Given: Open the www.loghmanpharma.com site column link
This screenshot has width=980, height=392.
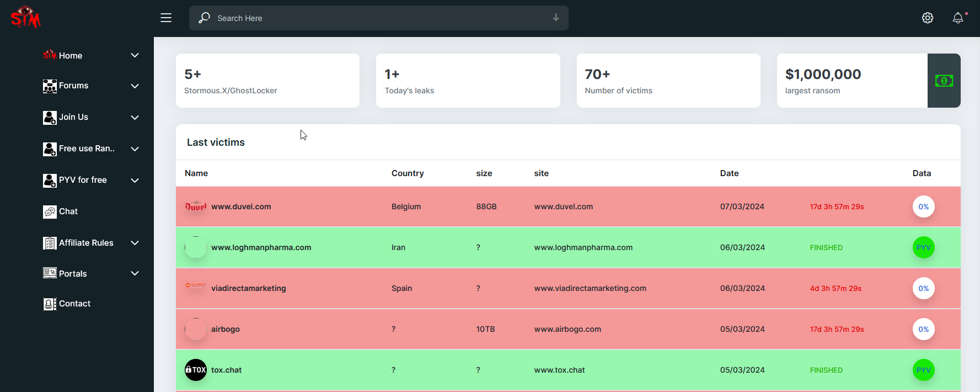Looking at the screenshot, I should [583, 247].
